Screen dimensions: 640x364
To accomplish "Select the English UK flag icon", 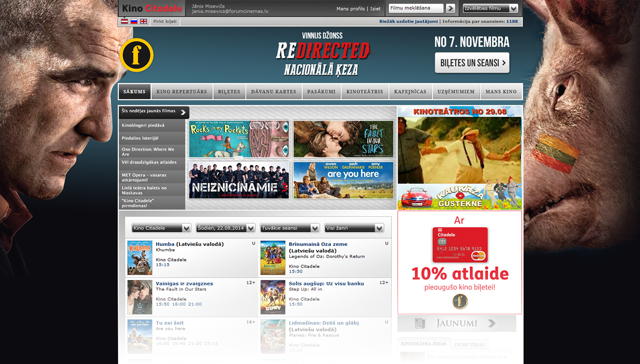I will [x=144, y=21].
